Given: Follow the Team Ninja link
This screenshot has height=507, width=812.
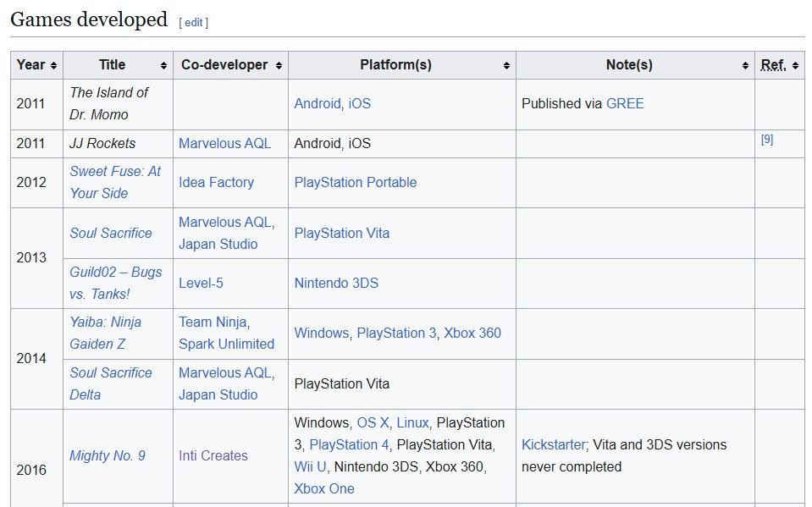Looking at the screenshot, I should 213,322.
